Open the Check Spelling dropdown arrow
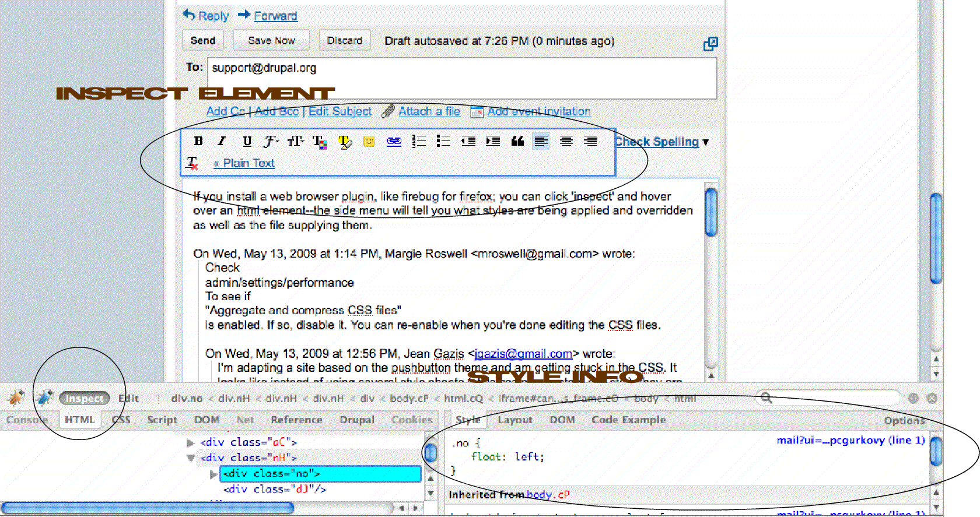The image size is (980, 517). click(706, 142)
